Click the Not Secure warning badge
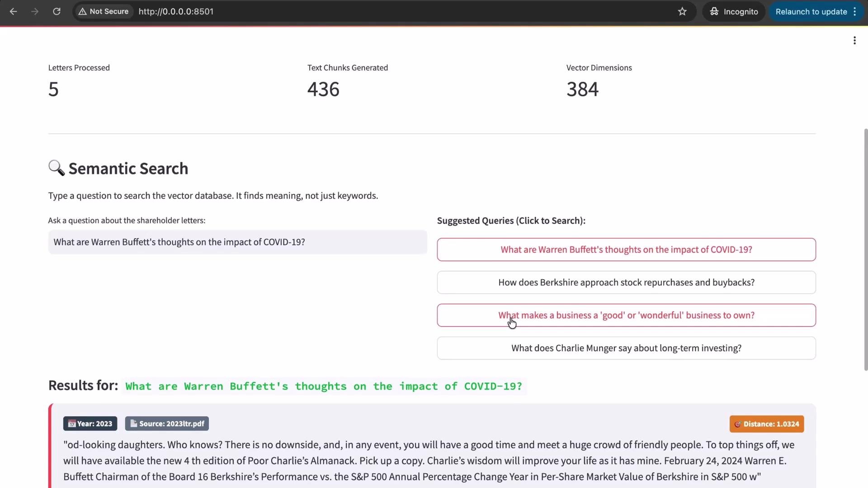 click(104, 11)
